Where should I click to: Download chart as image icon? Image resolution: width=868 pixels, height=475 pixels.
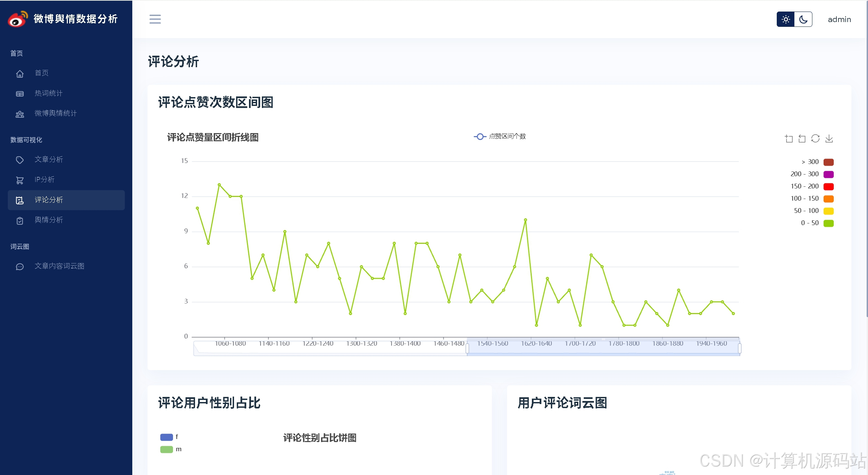829,139
